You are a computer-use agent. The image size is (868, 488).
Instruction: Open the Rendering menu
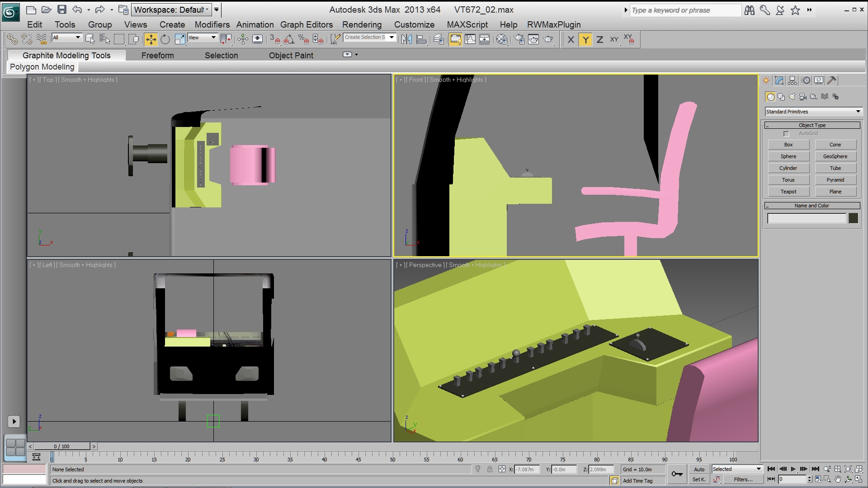tap(362, 24)
